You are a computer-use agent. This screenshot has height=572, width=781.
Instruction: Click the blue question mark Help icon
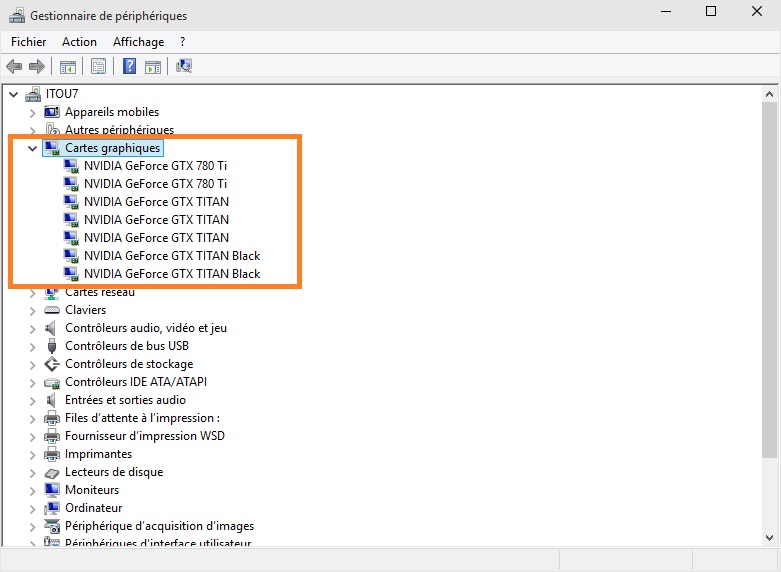pyautogui.click(x=130, y=66)
